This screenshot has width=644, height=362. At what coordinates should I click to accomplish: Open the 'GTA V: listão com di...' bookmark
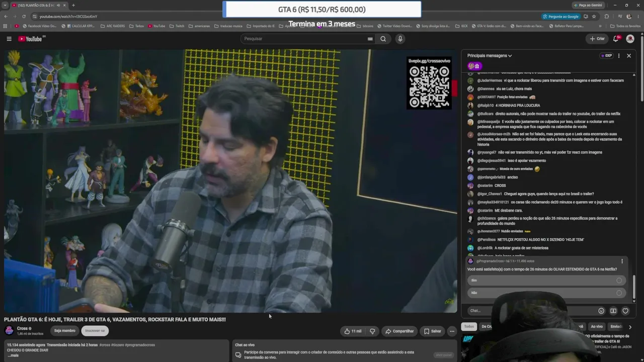coord(488,26)
